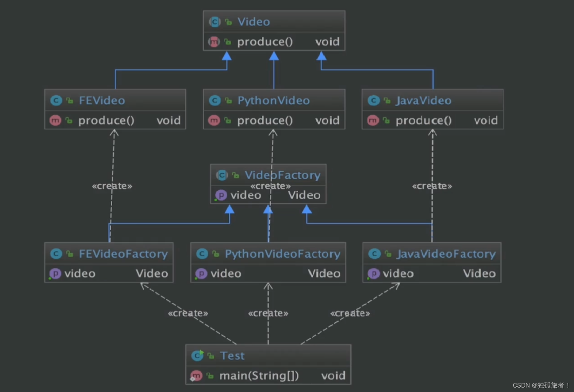Select main(String[]) in the Test node
This screenshot has width=574, height=392.
(x=259, y=376)
